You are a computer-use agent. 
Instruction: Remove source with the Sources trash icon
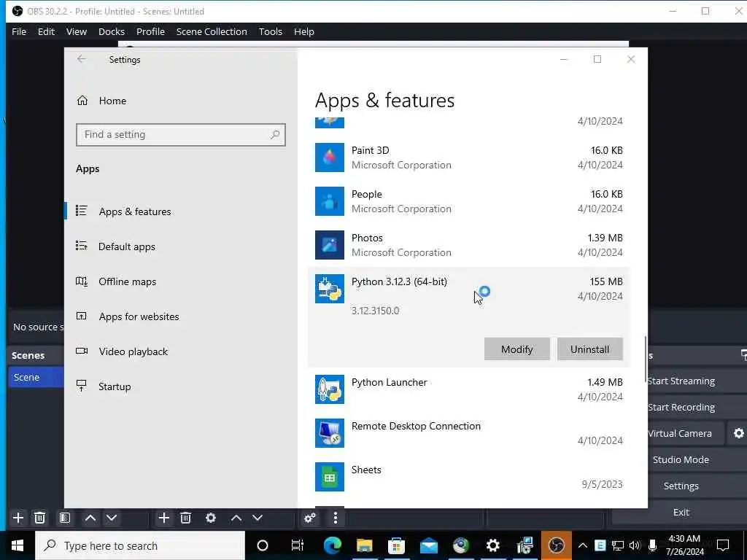[186, 518]
